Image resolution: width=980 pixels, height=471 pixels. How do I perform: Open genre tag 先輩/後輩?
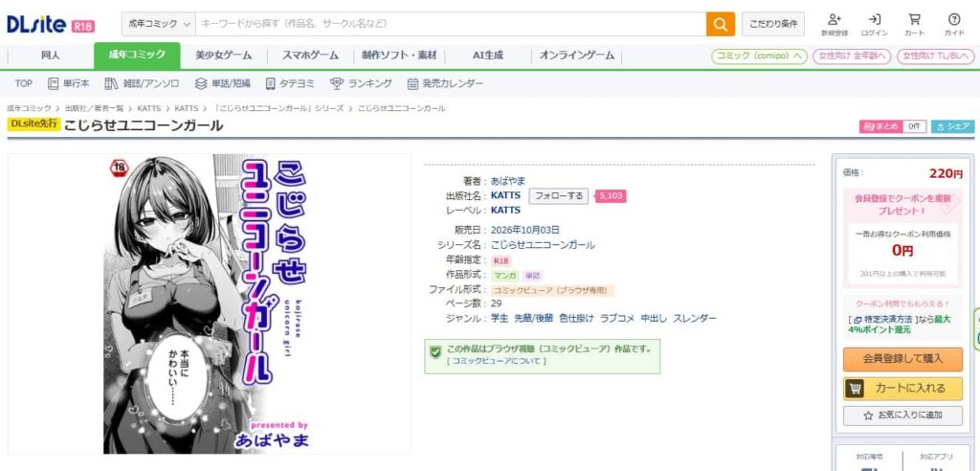click(533, 319)
